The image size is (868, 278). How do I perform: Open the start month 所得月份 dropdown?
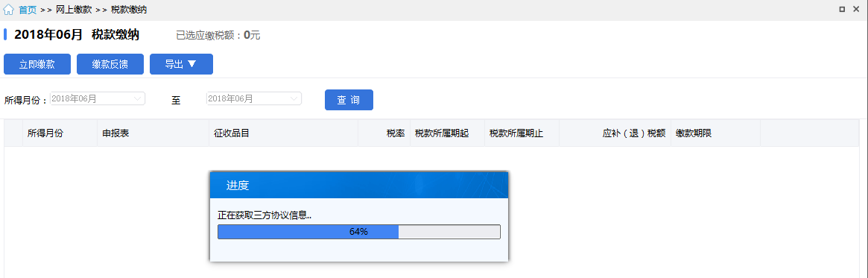pos(98,98)
